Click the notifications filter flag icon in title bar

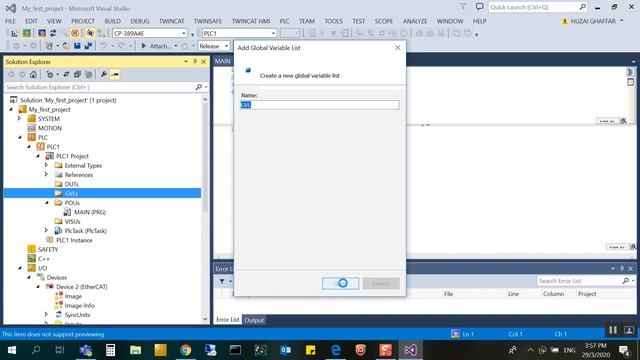463,7
